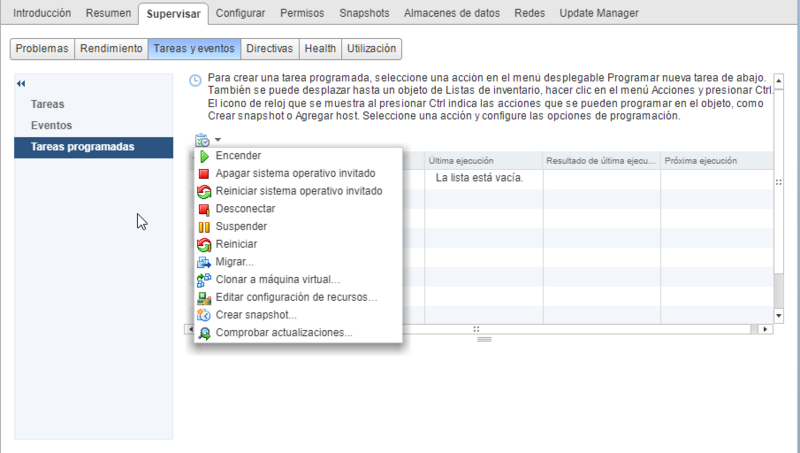The image size is (800, 453).
Task: Click the Desconectar red square icon
Action: point(204,209)
